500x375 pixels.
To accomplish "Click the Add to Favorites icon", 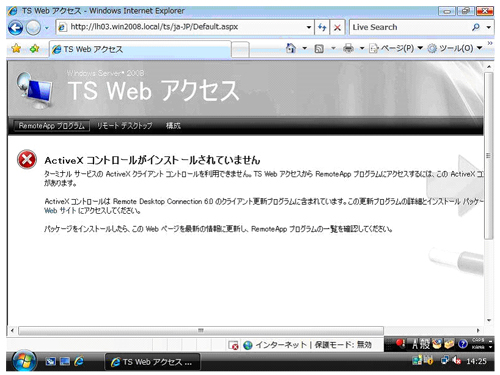I will tap(34, 49).
